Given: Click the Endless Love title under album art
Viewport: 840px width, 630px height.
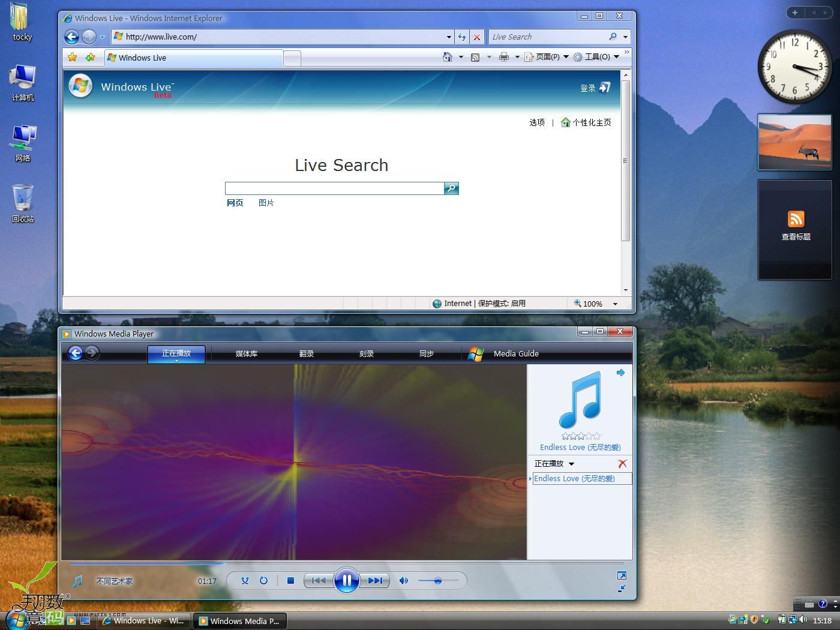Looking at the screenshot, I should (x=580, y=447).
